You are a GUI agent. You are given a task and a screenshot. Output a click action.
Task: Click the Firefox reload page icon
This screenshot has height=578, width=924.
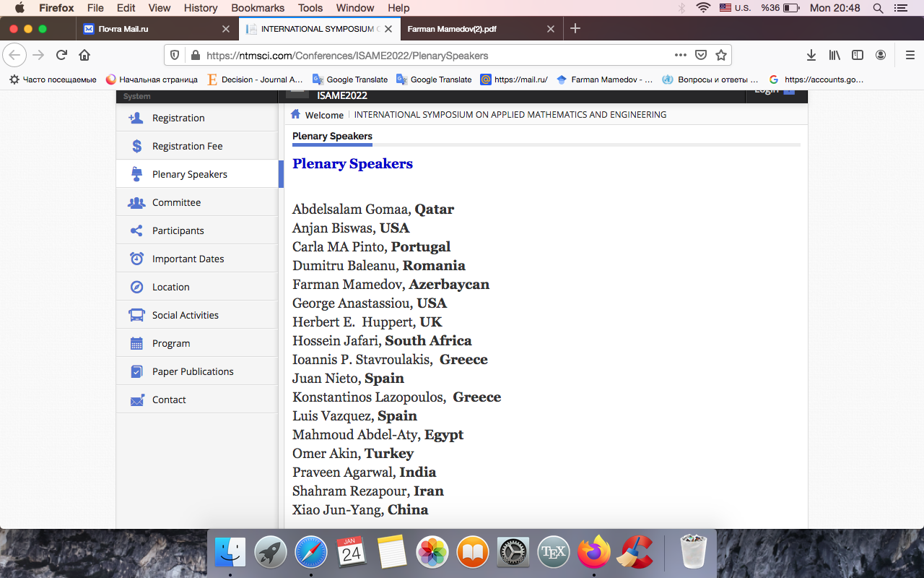tap(62, 56)
